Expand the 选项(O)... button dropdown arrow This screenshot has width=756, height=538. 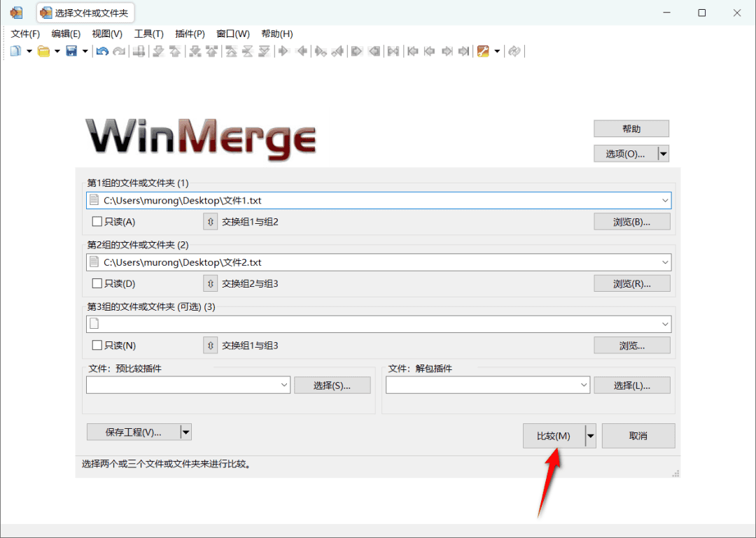(x=664, y=154)
